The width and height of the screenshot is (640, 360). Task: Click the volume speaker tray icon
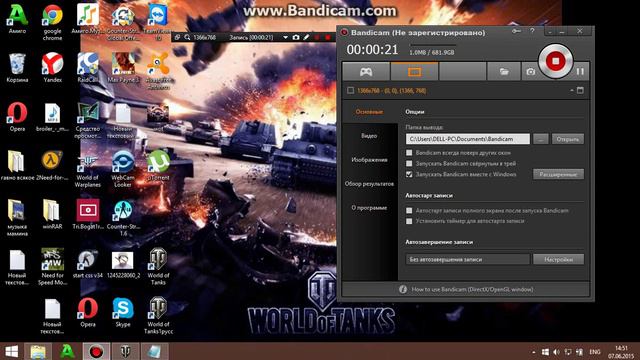pyautogui.click(x=556, y=352)
